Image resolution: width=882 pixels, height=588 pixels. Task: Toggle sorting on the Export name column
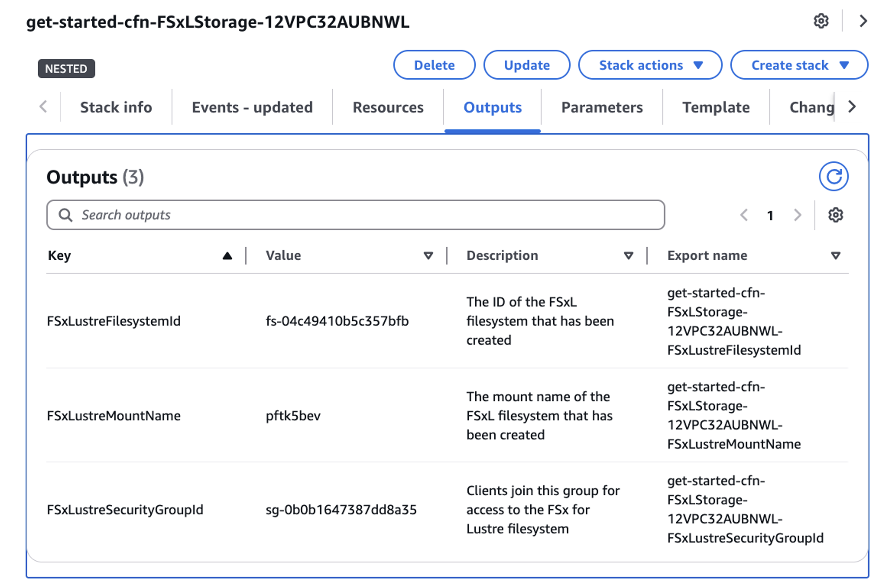[x=835, y=255]
